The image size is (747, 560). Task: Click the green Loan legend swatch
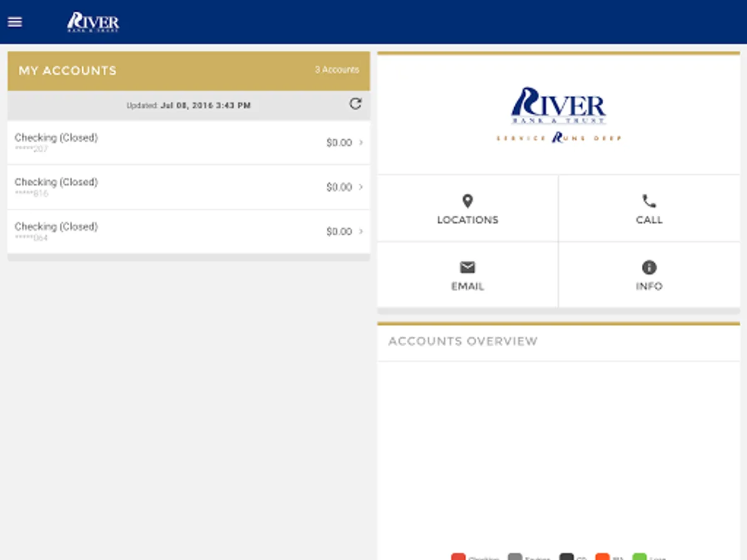[x=639, y=557]
